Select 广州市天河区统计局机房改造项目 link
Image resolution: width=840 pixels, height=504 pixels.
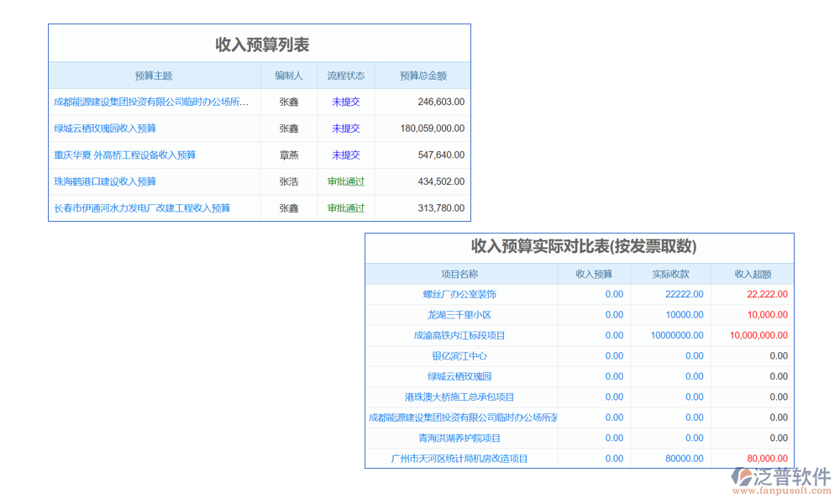tap(459, 459)
